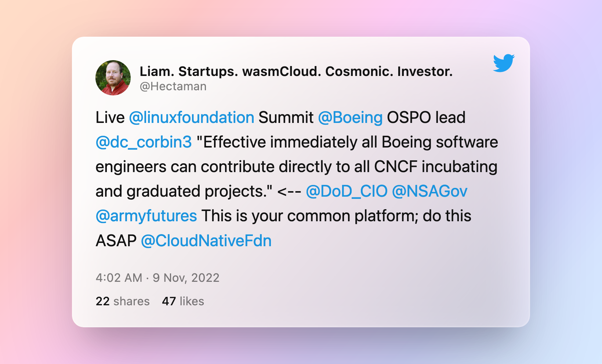602x364 pixels.
Task: Click the 'common platform' sentence
Action: coord(336,216)
